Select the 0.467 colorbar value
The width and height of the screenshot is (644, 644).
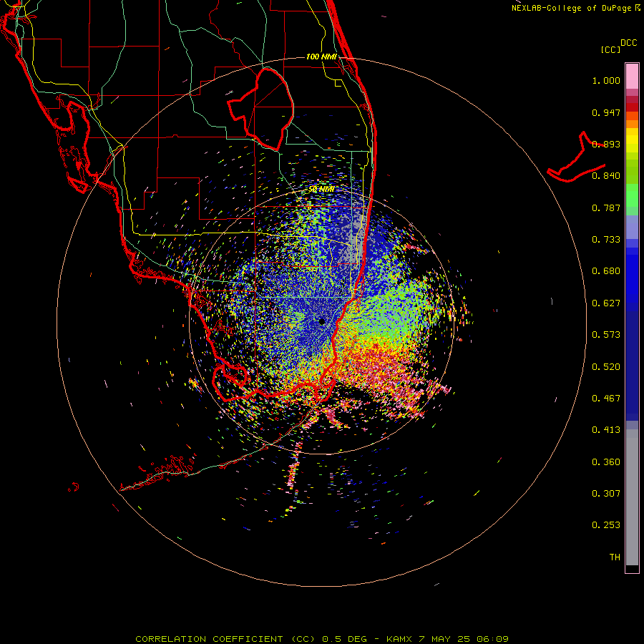coord(606,399)
